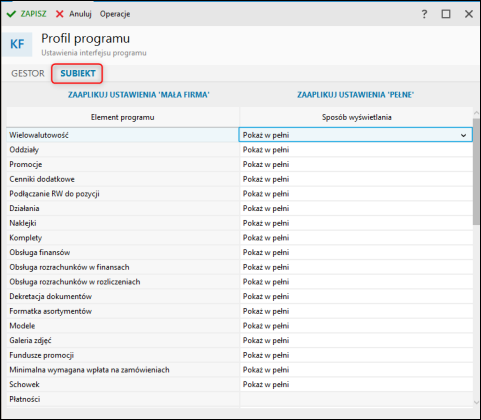This screenshot has height=420, width=481.
Task: Click the scrollbar up arrow
Action: pyautogui.click(x=476, y=113)
